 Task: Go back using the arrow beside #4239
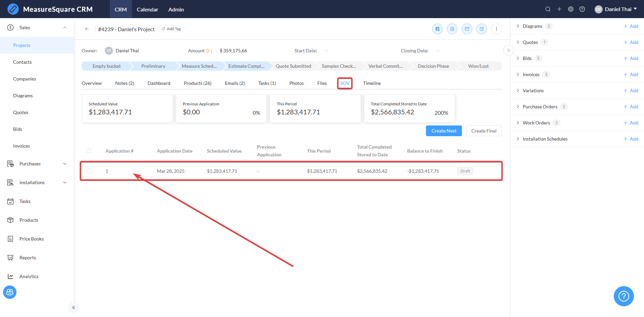click(87, 29)
